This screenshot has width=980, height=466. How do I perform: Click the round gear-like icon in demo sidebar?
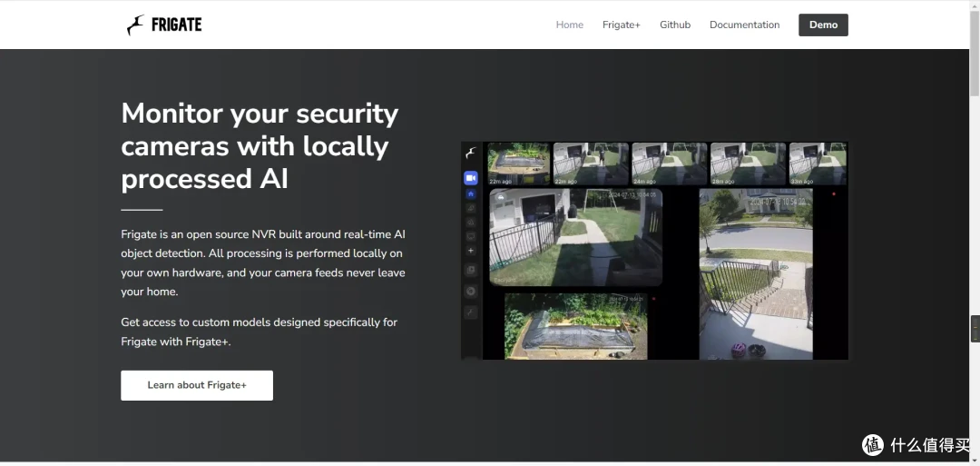[471, 291]
